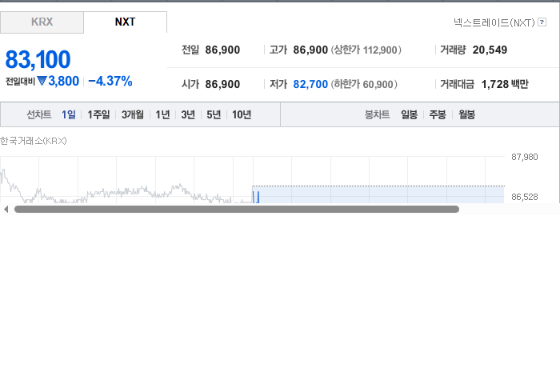Switch to the 월봉 candle chart
Screen dimensions: 560x392
click(x=466, y=114)
